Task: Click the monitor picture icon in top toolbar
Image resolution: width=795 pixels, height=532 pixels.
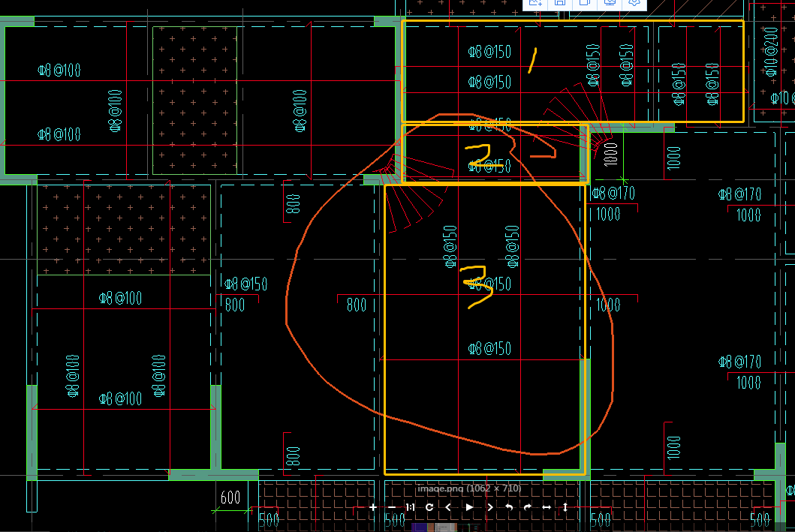Action: [x=610, y=2]
